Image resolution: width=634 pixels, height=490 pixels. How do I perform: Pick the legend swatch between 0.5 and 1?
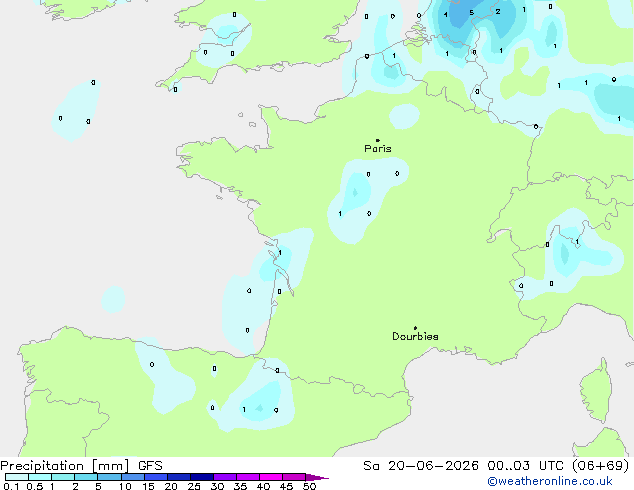coord(40,477)
